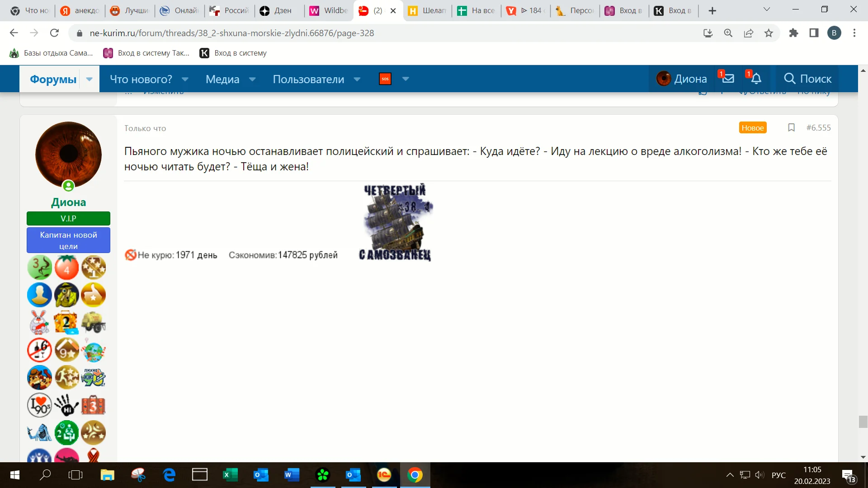Click the Диона eye avatar image

[x=68, y=155]
